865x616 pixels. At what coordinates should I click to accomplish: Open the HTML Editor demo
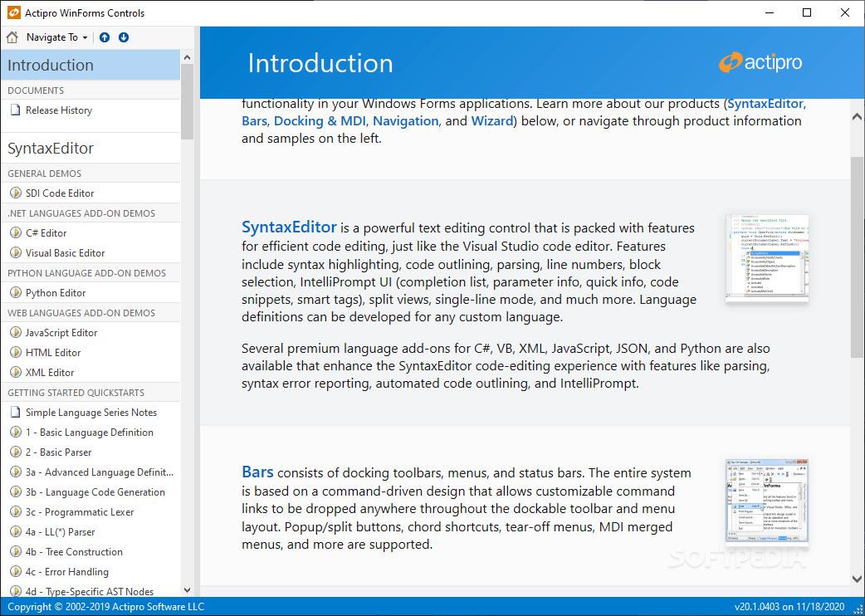[x=53, y=352]
